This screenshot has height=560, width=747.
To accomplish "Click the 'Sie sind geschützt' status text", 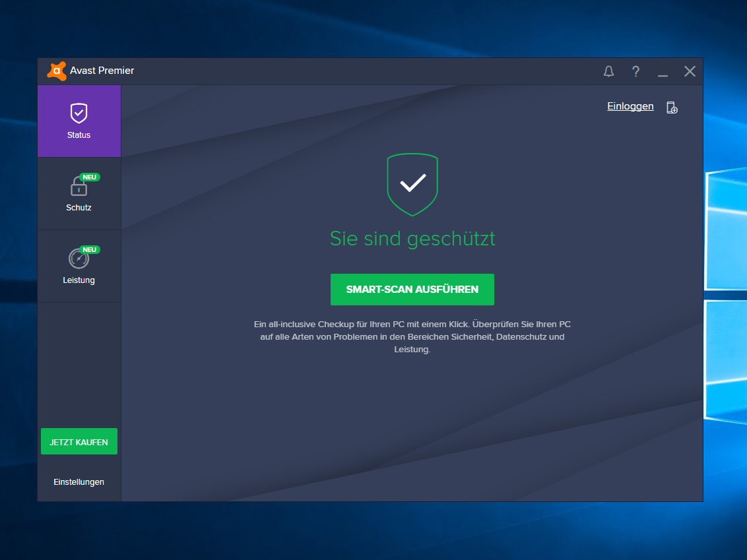I will click(x=412, y=239).
